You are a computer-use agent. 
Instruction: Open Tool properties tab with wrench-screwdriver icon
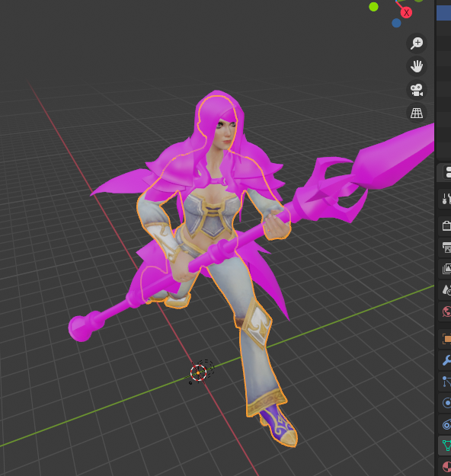point(446,199)
